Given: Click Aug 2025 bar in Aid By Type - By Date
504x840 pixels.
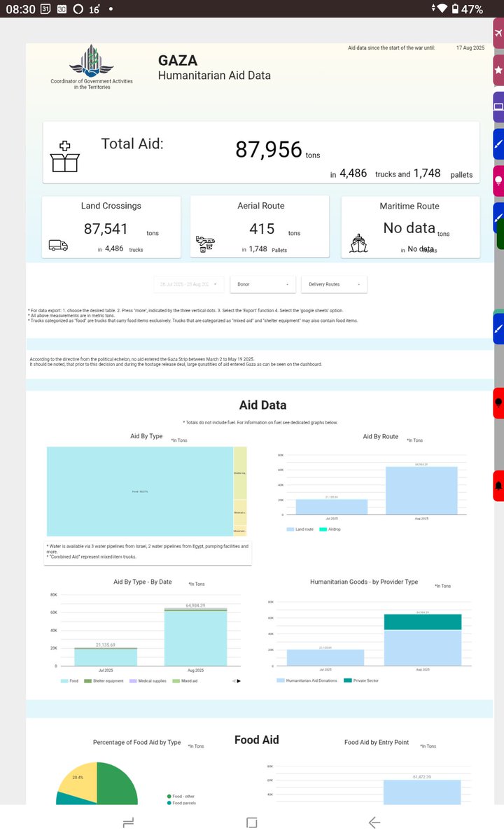Looking at the screenshot, I should pos(196,637).
